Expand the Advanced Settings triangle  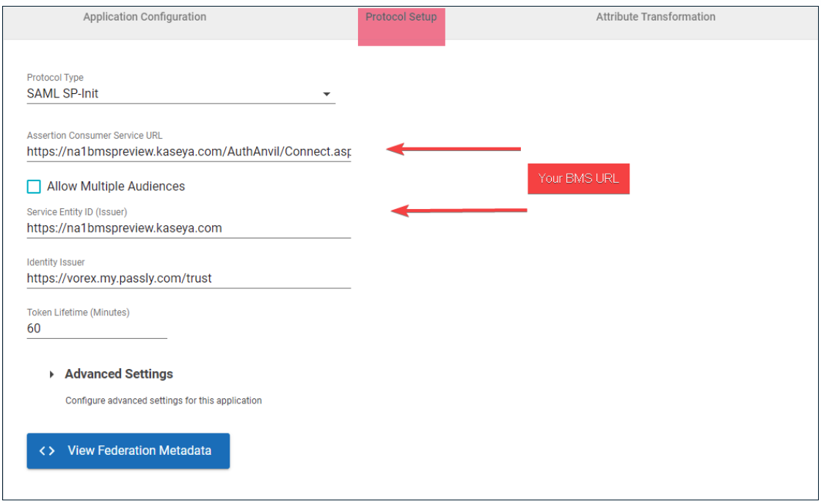[51, 374]
